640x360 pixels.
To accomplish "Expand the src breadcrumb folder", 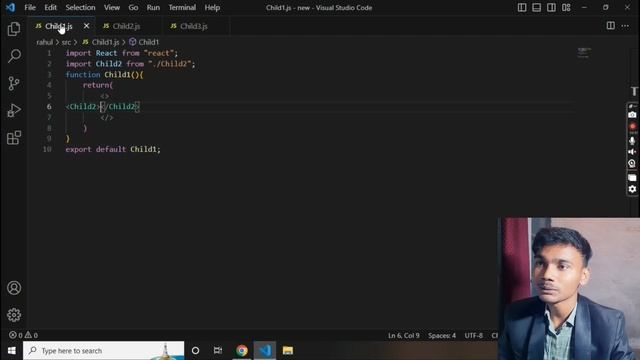I will pos(67,42).
